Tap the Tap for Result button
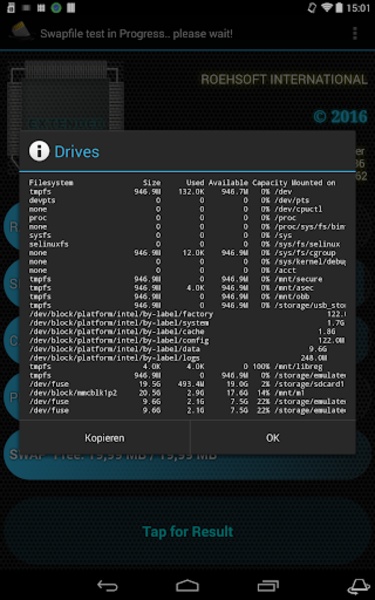 (x=188, y=531)
